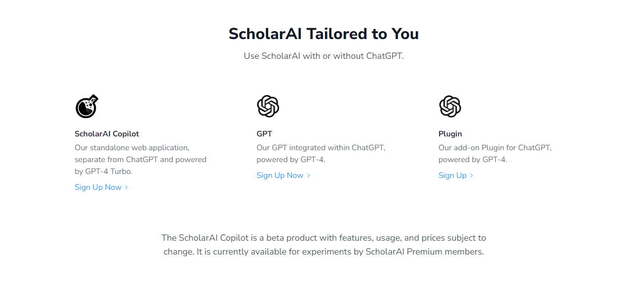
Task: Click the subtitle about using ScholarAI with ChatGPT
Action: [x=324, y=56]
